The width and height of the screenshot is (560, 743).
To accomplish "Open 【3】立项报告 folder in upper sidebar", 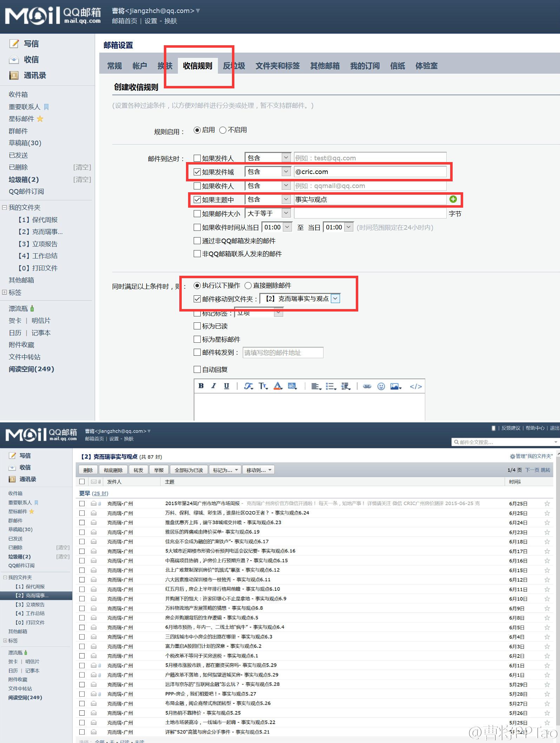I will tap(38, 244).
